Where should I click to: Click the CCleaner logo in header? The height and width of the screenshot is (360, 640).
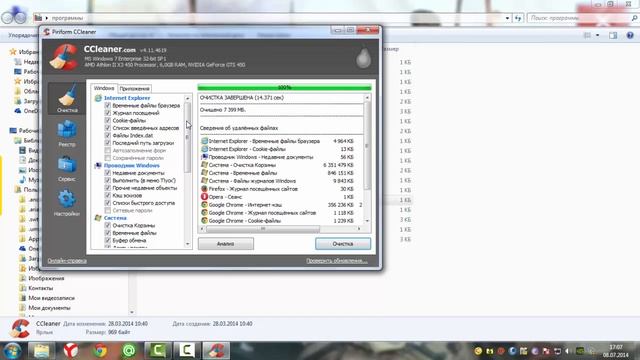(64, 57)
